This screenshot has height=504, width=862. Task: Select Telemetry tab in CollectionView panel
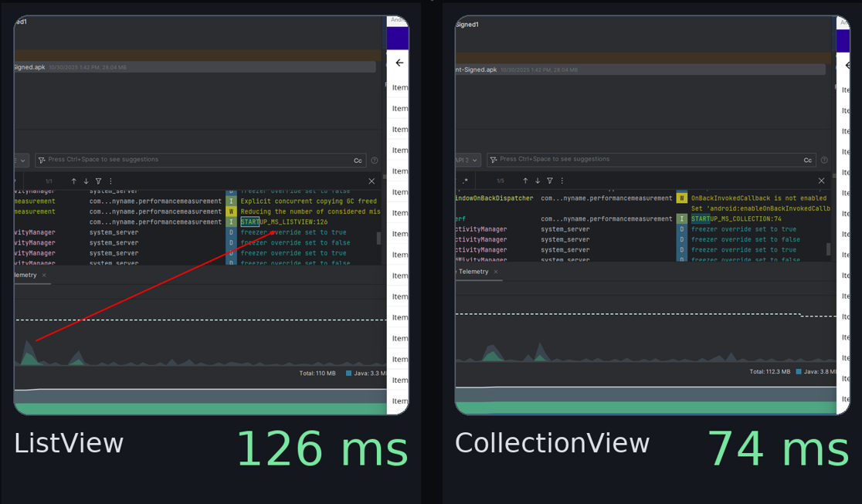[x=473, y=272]
